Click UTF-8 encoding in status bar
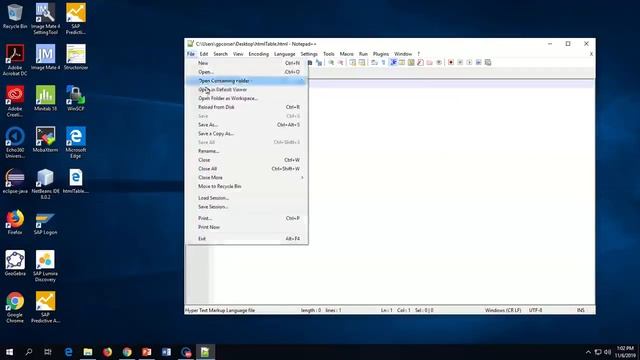 click(536, 310)
